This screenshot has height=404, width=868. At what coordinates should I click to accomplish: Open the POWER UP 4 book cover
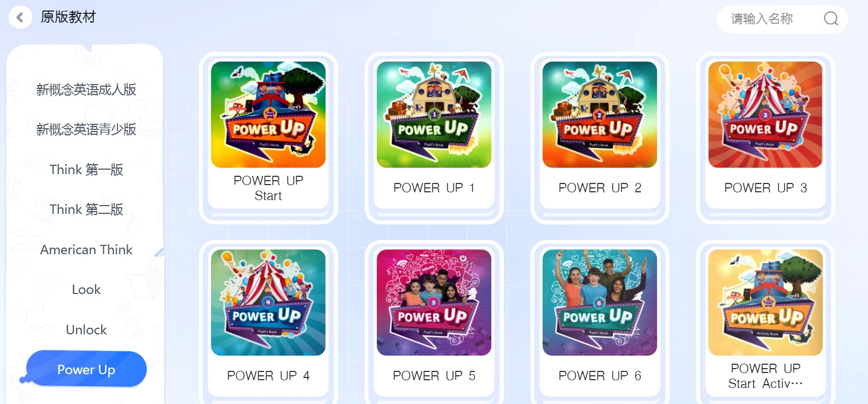coord(269,303)
